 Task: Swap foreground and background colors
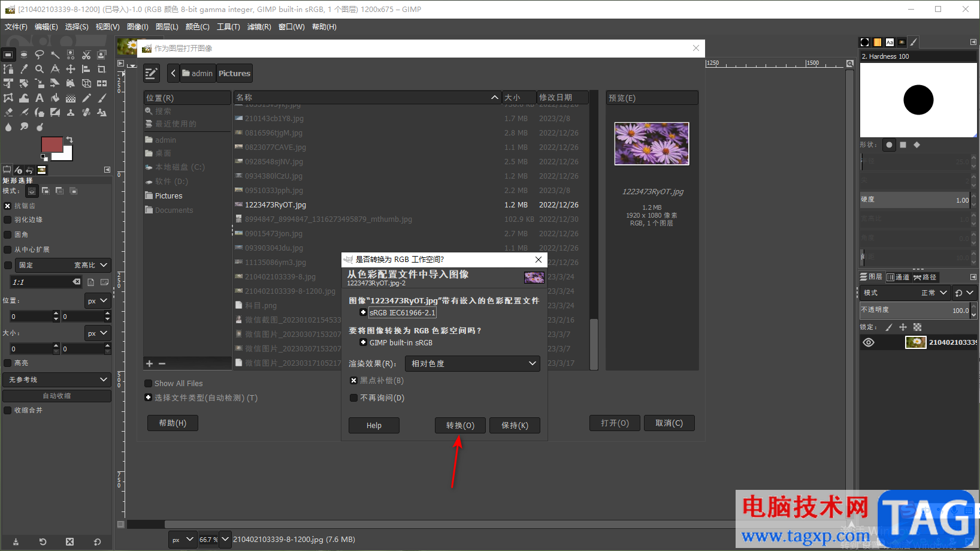(69, 140)
